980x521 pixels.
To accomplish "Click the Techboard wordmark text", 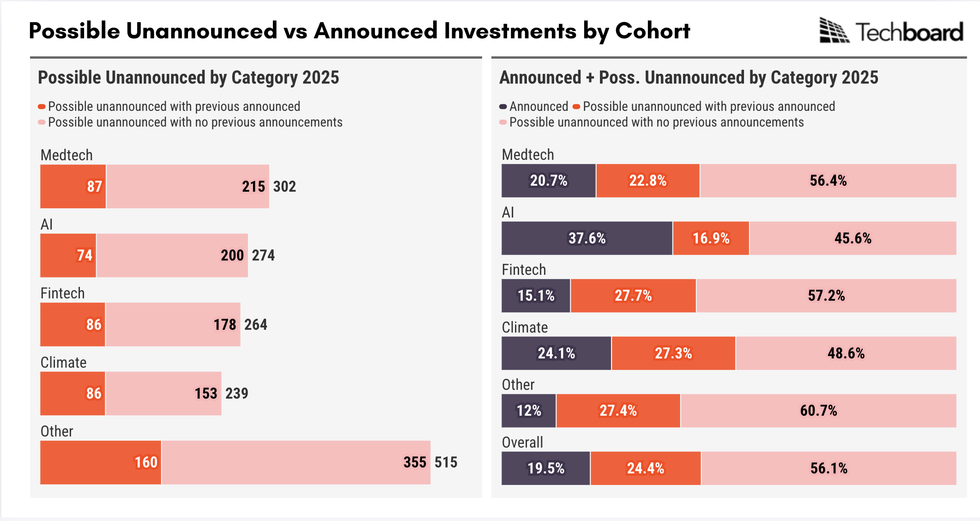I will (909, 32).
